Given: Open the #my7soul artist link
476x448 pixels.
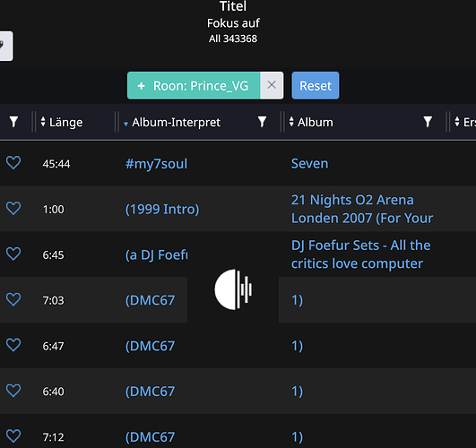Looking at the screenshot, I should click(x=156, y=164).
